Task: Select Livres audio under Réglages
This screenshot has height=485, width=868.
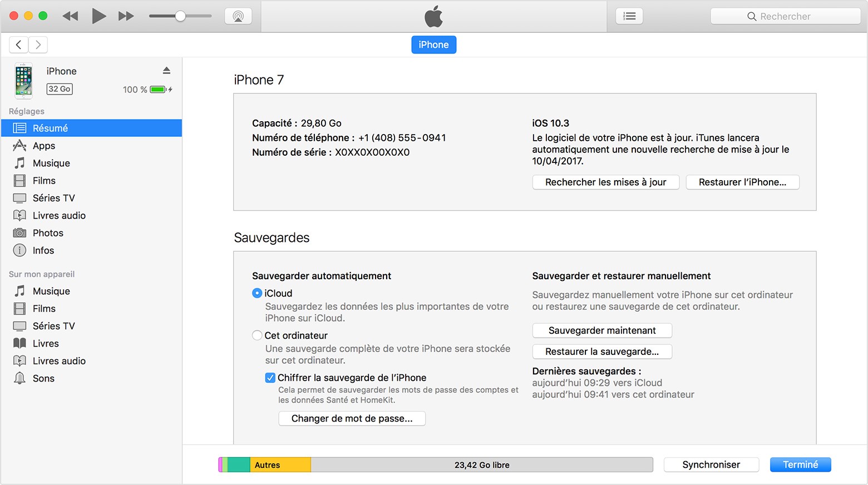Action: click(59, 215)
